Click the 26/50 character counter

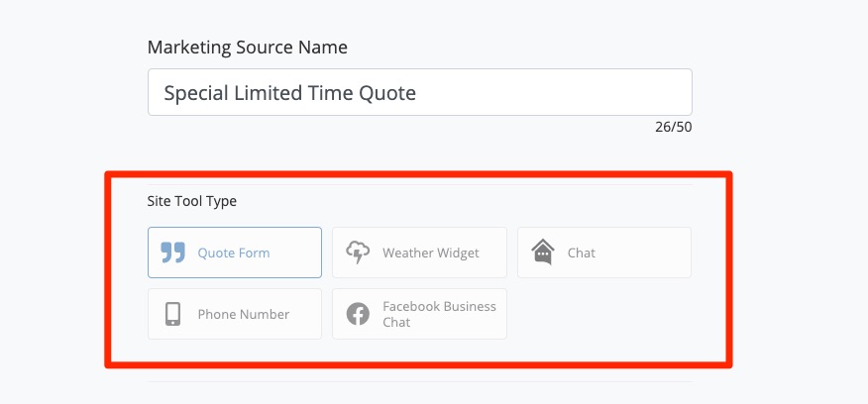click(x=673, y=128)
